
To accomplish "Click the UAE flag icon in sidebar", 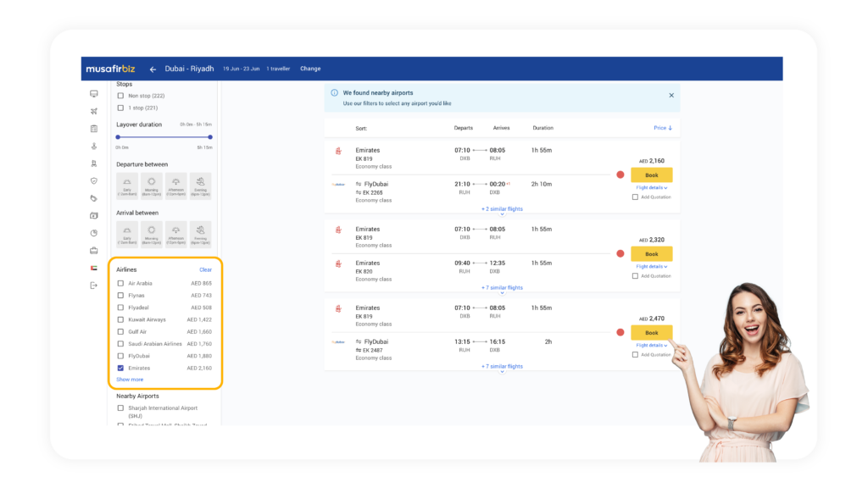I will (x=94, y=269).
